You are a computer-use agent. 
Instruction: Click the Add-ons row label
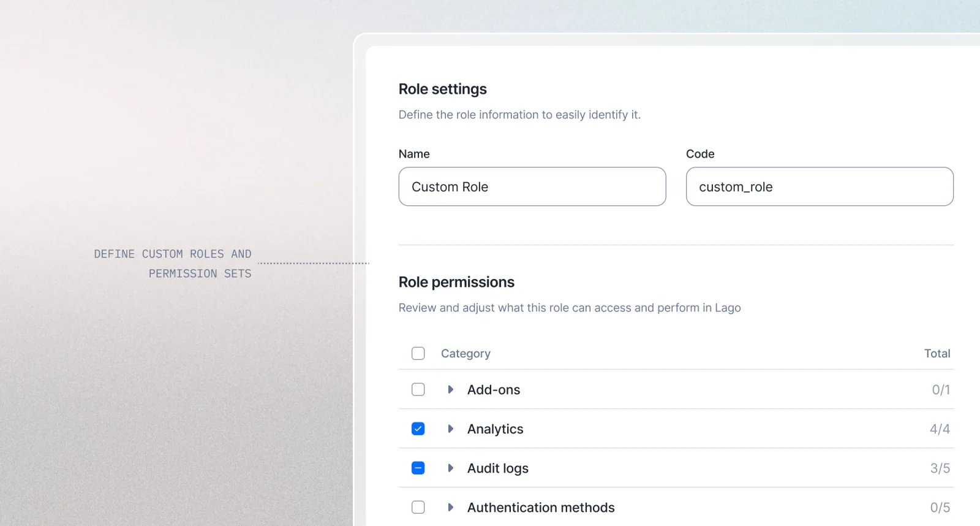[x=494, y=390]
